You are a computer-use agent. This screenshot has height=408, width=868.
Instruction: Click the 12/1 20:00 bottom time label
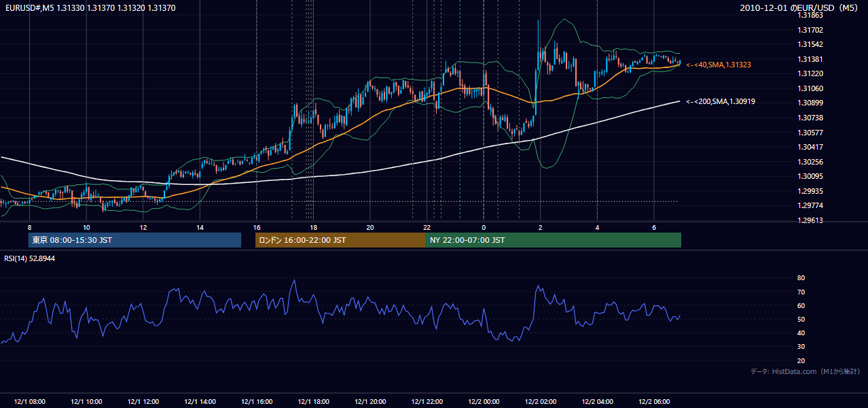coord(370,402)
